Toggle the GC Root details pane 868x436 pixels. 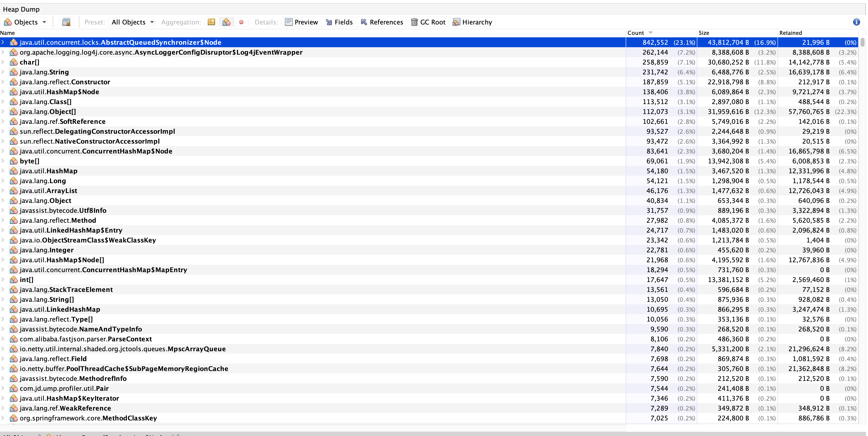tap(428, 22)
